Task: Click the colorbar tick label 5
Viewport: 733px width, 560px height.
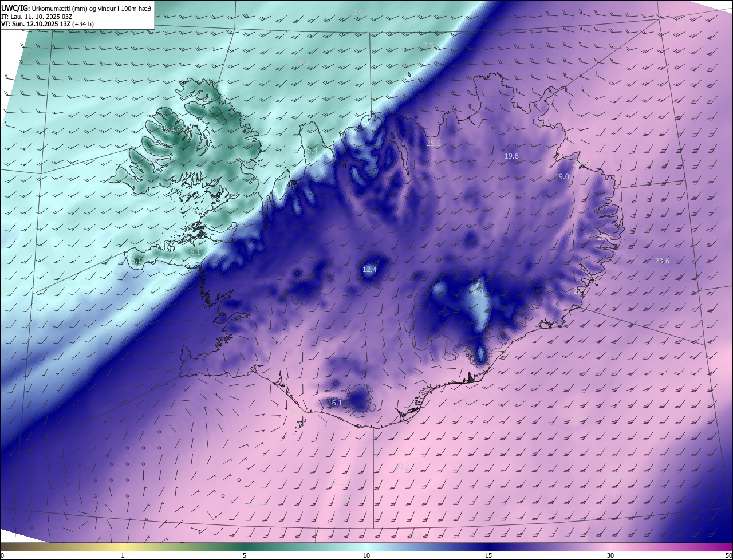Action: tap(245, 555)
